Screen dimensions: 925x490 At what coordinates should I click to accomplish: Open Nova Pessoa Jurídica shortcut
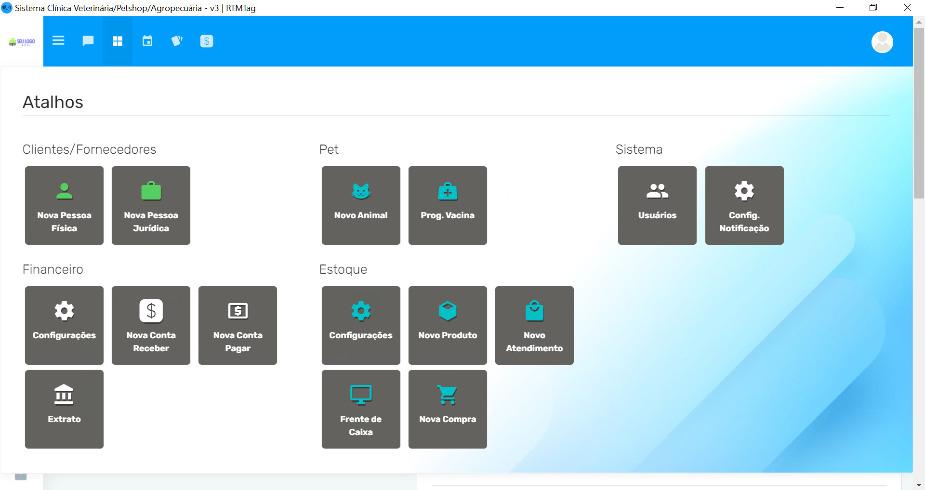coord(151,205)
